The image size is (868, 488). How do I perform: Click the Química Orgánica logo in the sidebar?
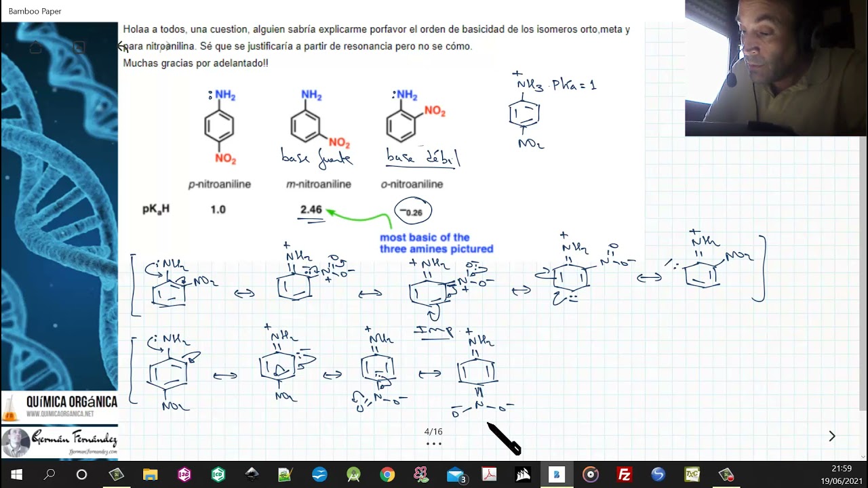(x=59, y=407)
